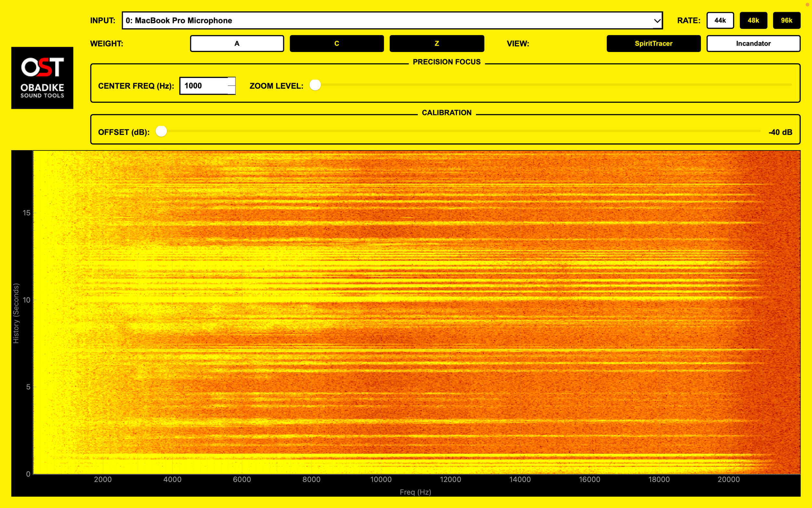Image resolution: width=812 pixels, height=508 pixels.
Task: Increment center frequency with stepper up arrow
Action: [232, 81]
